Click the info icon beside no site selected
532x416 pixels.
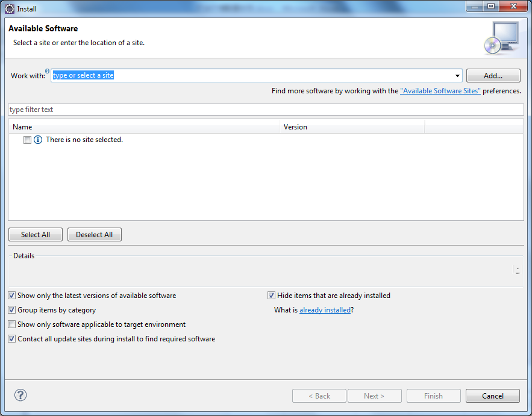tap(38, 140)
